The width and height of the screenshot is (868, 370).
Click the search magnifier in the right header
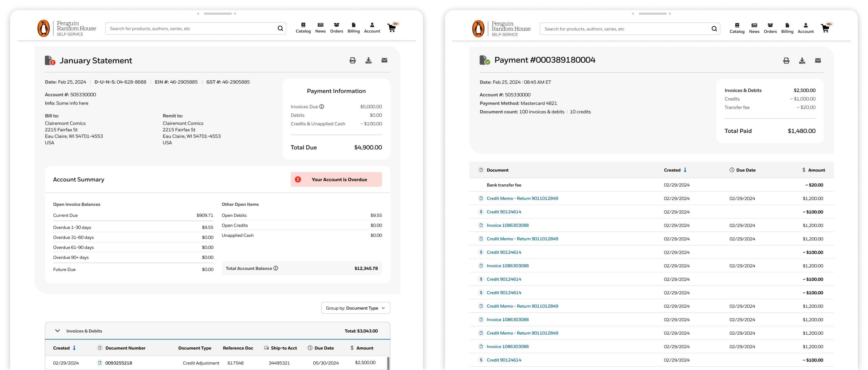pos(714,29)
